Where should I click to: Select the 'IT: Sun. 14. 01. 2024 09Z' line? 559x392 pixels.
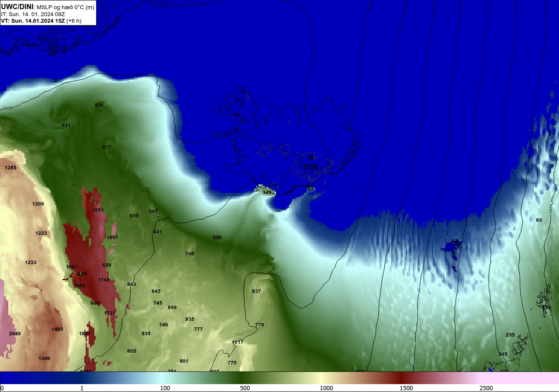33,14
